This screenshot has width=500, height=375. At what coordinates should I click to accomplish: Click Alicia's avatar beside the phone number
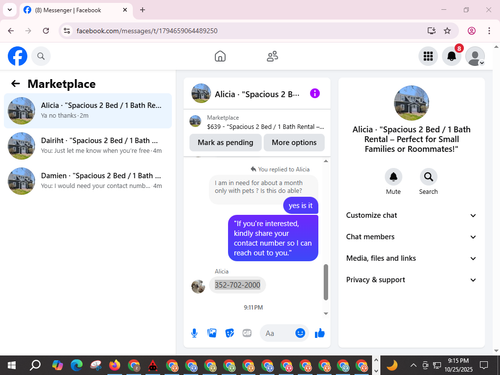pyautogui.click(x=198, y=287)
